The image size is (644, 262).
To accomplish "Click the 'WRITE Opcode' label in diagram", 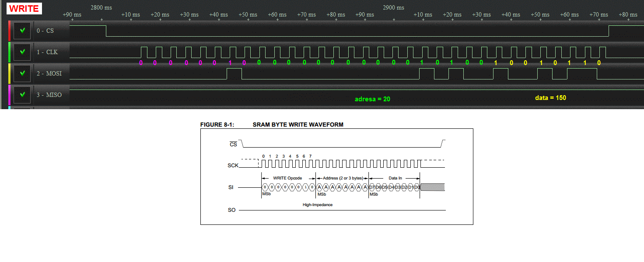I will tap(287, 178).
